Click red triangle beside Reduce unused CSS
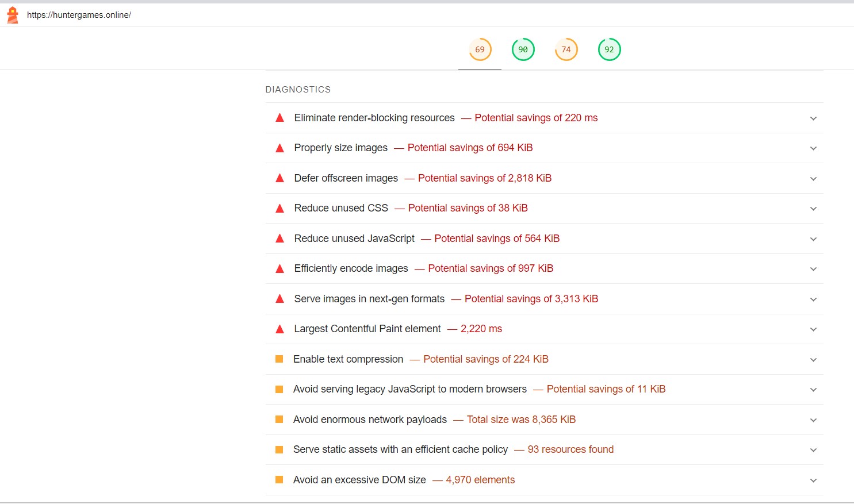854x504 pixels. [x=280, y=208]
